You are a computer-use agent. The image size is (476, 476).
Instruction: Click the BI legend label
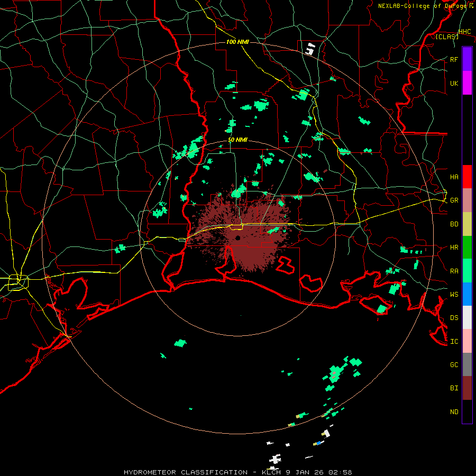(454, 388)
